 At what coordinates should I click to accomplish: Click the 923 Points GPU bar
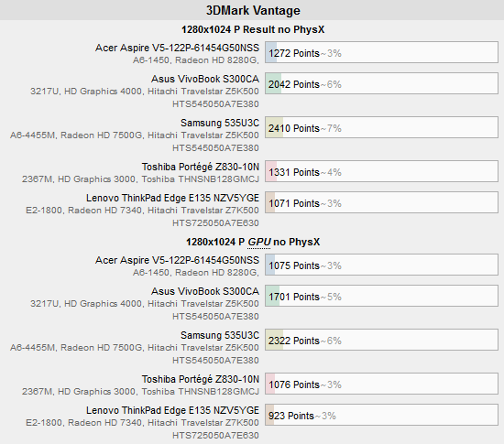point(381,415)
